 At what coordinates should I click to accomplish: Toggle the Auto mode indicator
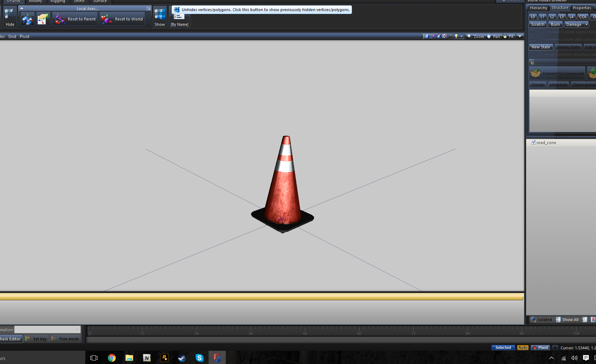(523, 348)
